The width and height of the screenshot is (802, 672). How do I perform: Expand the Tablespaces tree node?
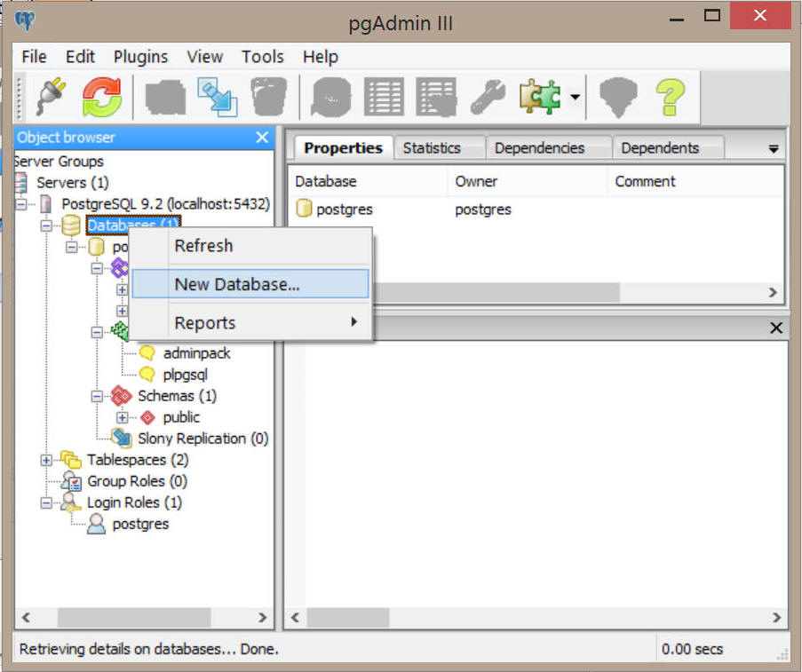(x=46, y=460)
